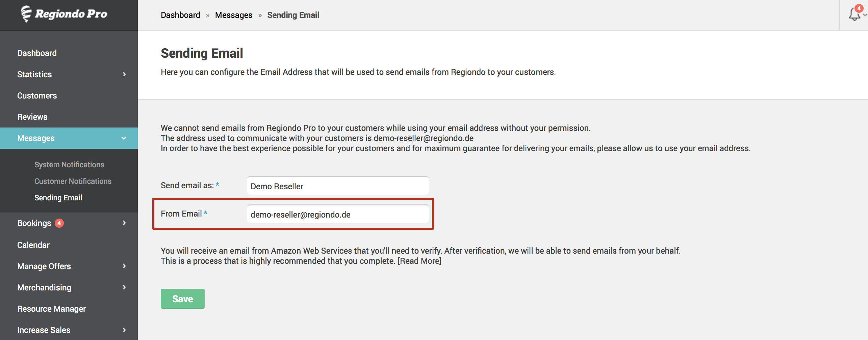
Task: Expand the Manage Offers submenu
Action: pyautogui.click(x=124, y=266)
